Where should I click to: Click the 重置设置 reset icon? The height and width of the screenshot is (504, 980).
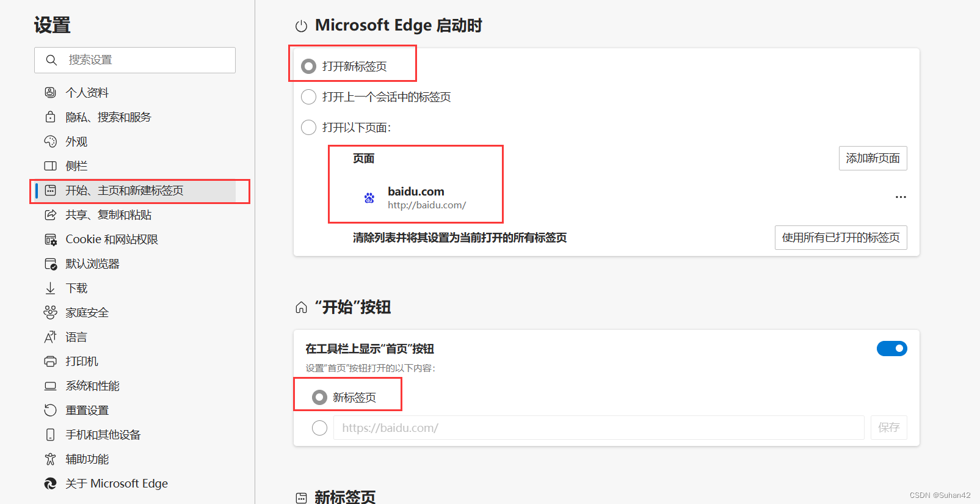(x=51, y=410)
